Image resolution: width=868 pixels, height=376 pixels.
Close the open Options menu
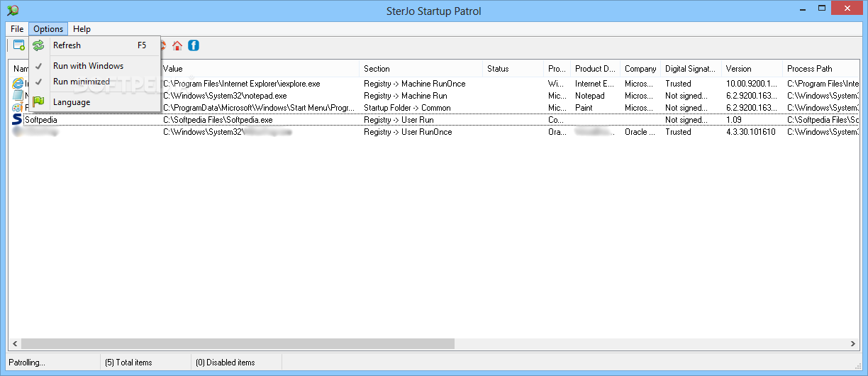coord(48,29)
